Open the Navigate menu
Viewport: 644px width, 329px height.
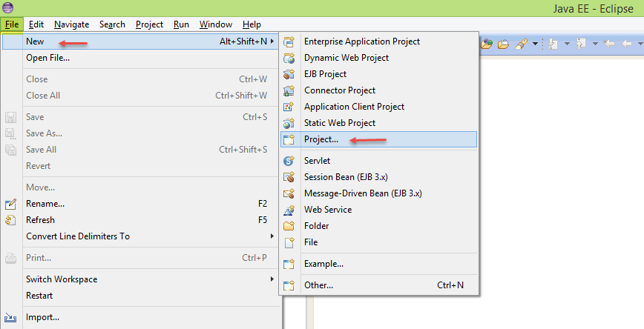point(71,24)
